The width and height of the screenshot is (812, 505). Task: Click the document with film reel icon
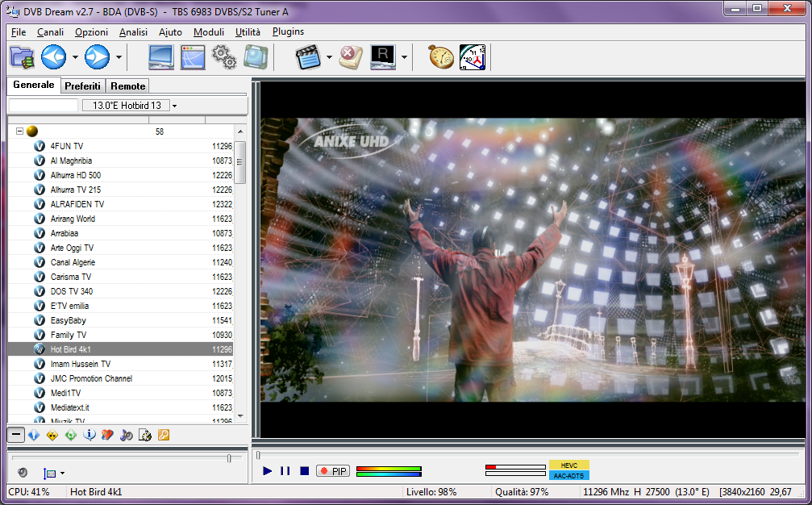click(145, 435)
